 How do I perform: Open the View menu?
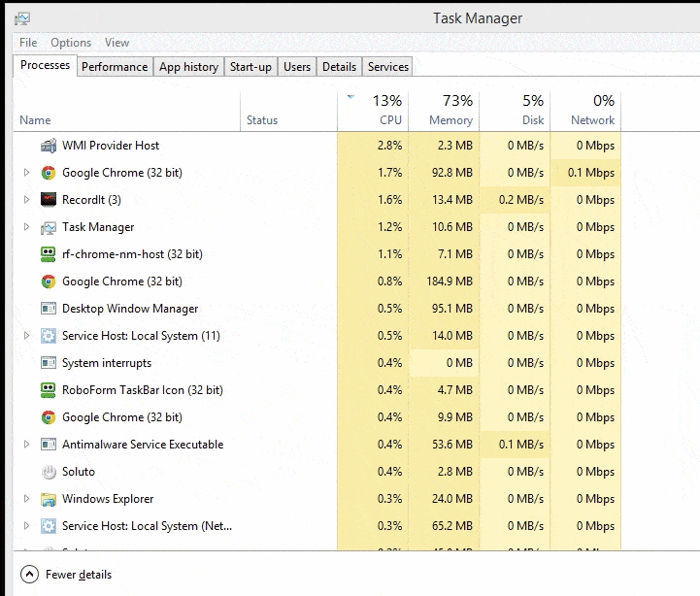(117, 43)
